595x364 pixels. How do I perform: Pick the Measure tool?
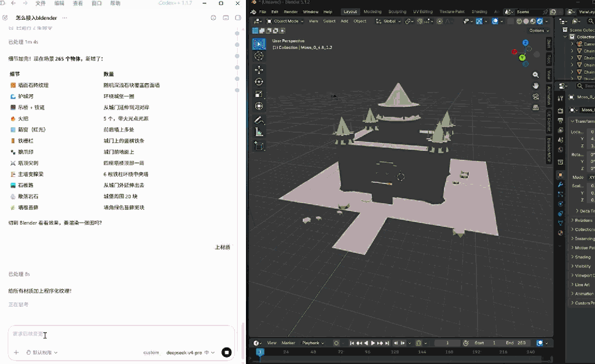pos(259,132)
